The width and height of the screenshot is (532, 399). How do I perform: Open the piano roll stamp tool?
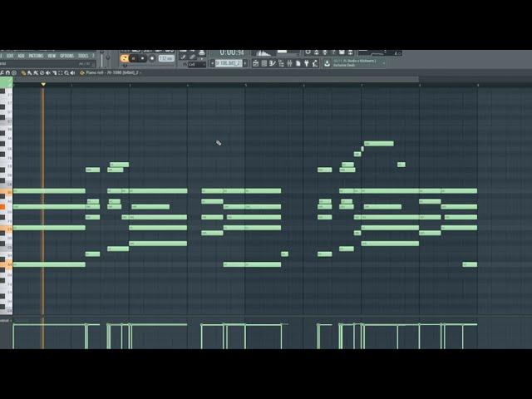click(x=14, y=73)
